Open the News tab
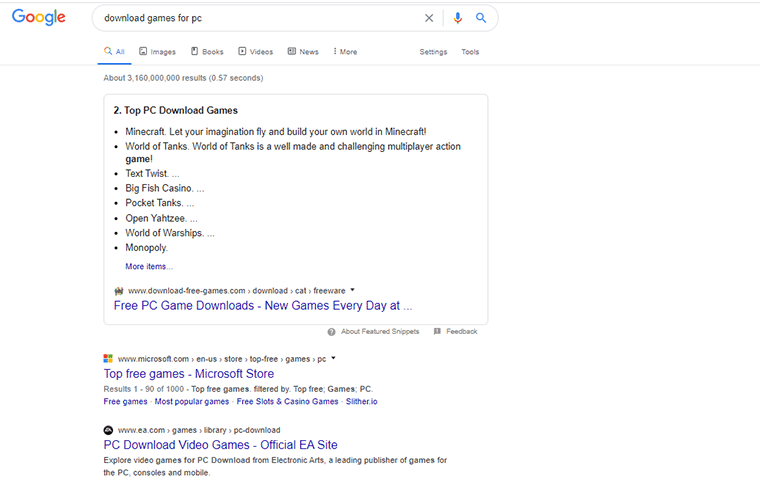The image size is (760, 482). coord(303,51)
